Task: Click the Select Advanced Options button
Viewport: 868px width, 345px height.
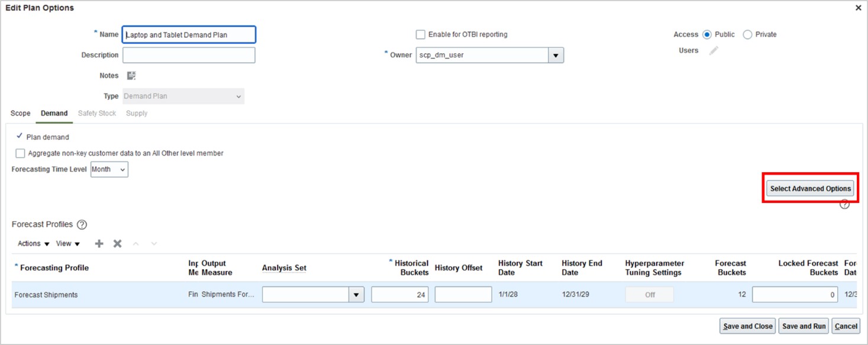Action: click(x=809, y=188)
